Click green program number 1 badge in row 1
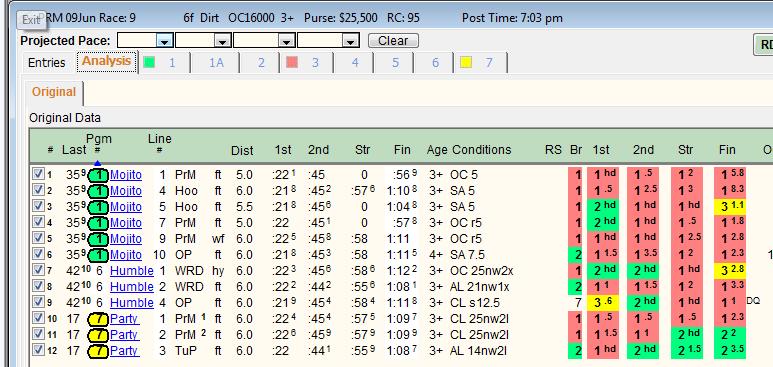773x367 pixels. (x=99, y=175)
